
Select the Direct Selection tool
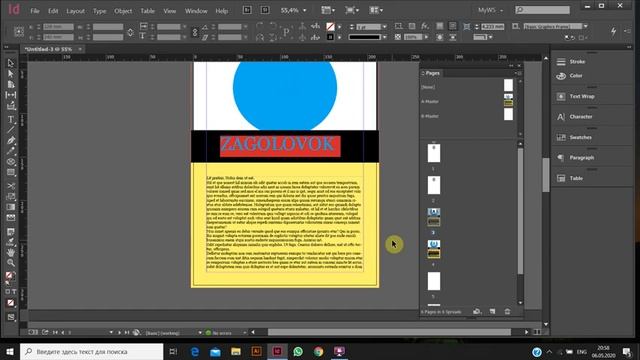[11, 74]
